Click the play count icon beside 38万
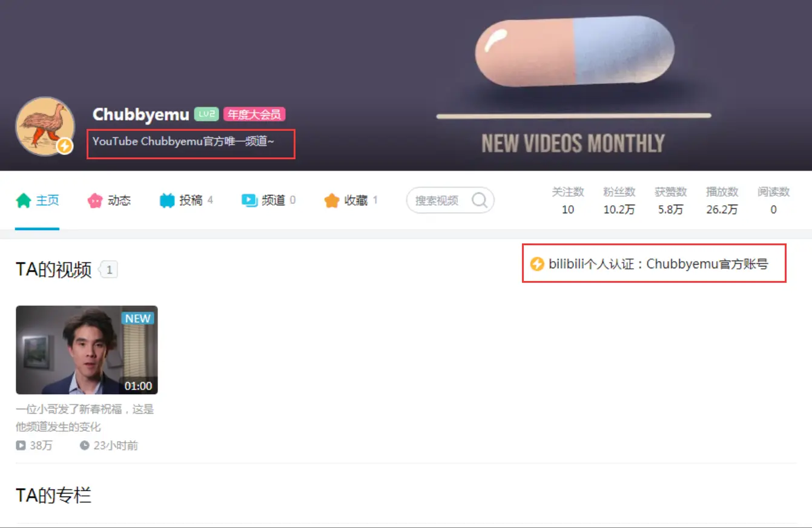 click(x=21, y=446)
